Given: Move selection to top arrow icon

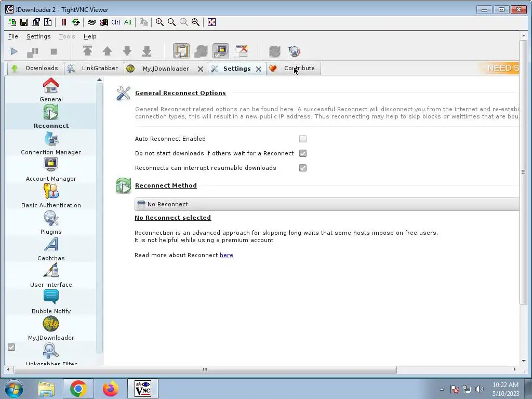Looking at the screenshot, I should [x=87, y=51].
